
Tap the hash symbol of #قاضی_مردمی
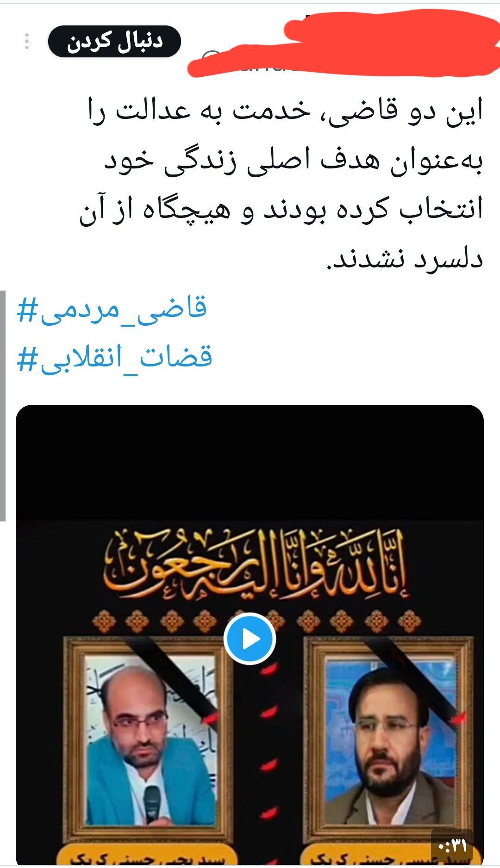point(27,309)
